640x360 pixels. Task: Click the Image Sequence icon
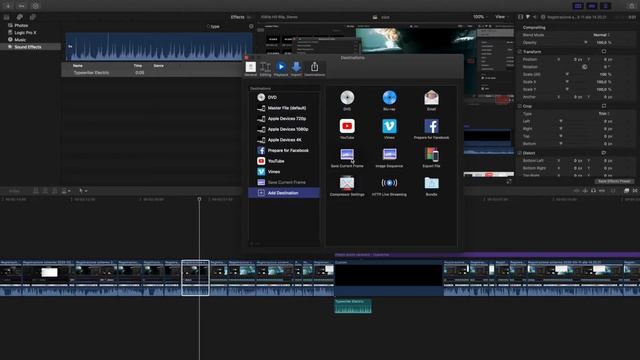389,155
